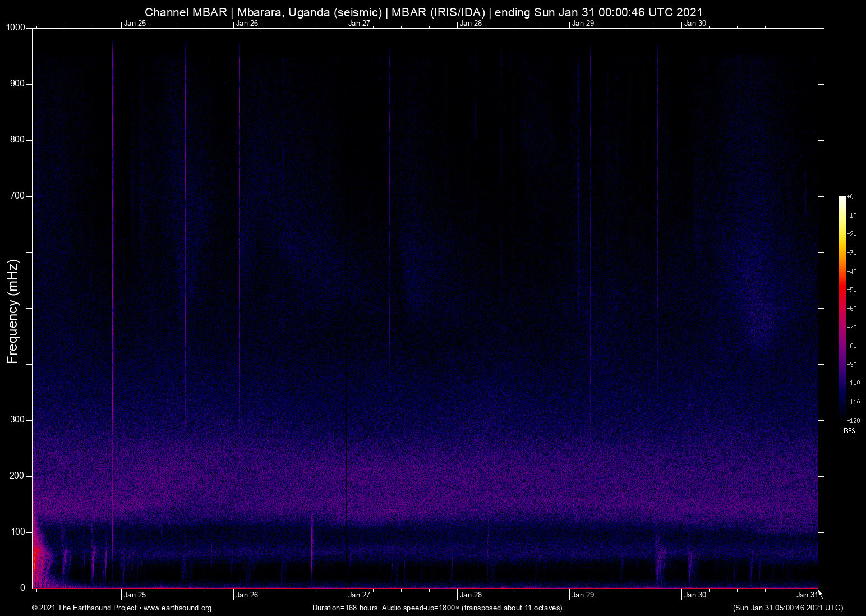Click the Jan 31 label on the bottom axis
Screen dimensions: 866x616
point(807,595)
